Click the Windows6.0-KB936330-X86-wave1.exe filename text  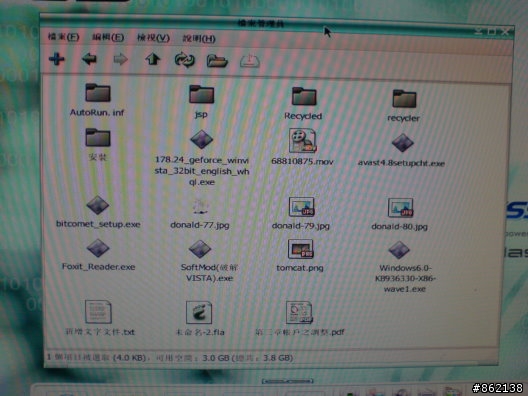405,278
